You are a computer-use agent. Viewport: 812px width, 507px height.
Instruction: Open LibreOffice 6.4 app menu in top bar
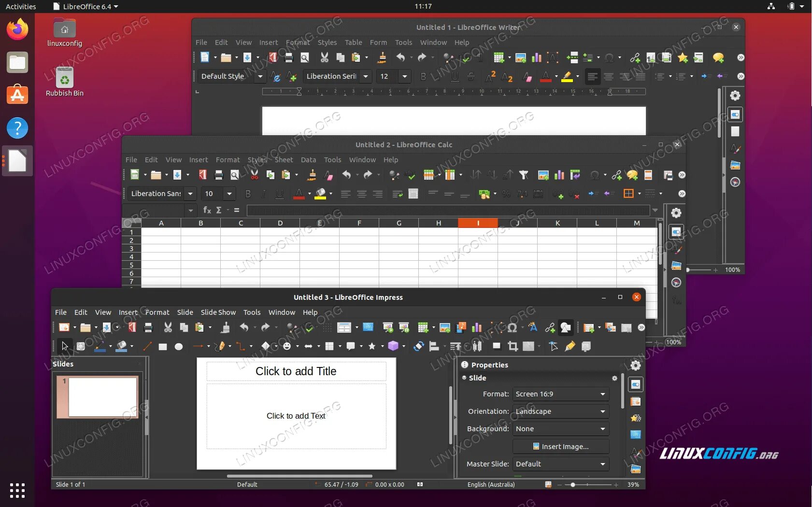[86, 6]
